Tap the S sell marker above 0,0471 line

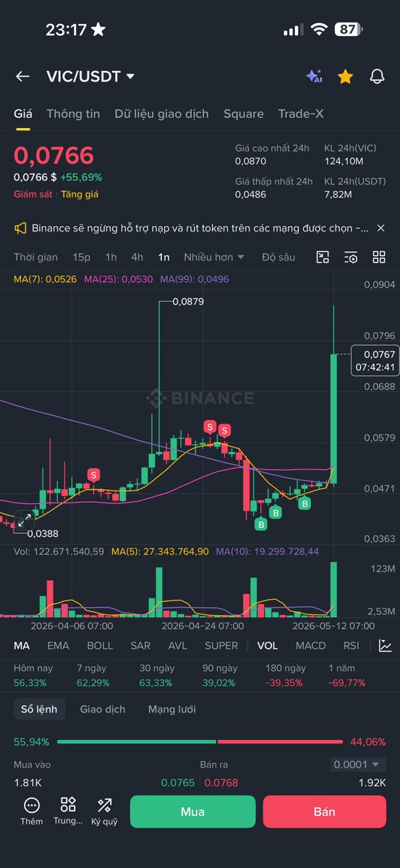[94, 475]
